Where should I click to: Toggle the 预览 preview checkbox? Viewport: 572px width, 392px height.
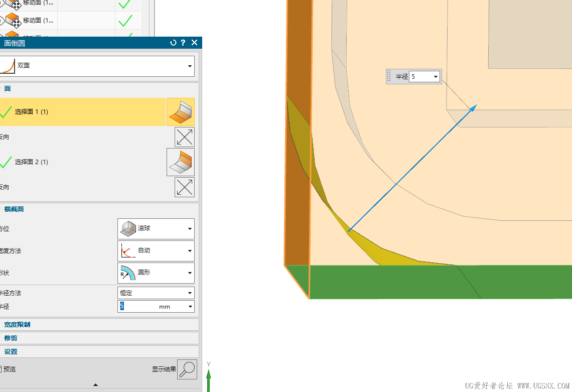(x=1, y=369)
